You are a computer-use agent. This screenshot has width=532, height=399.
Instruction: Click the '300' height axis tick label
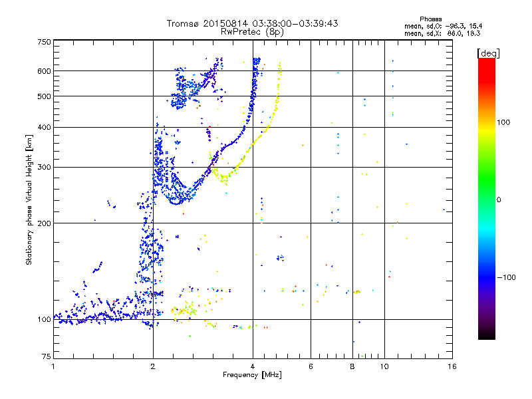[x=44, y=167]
